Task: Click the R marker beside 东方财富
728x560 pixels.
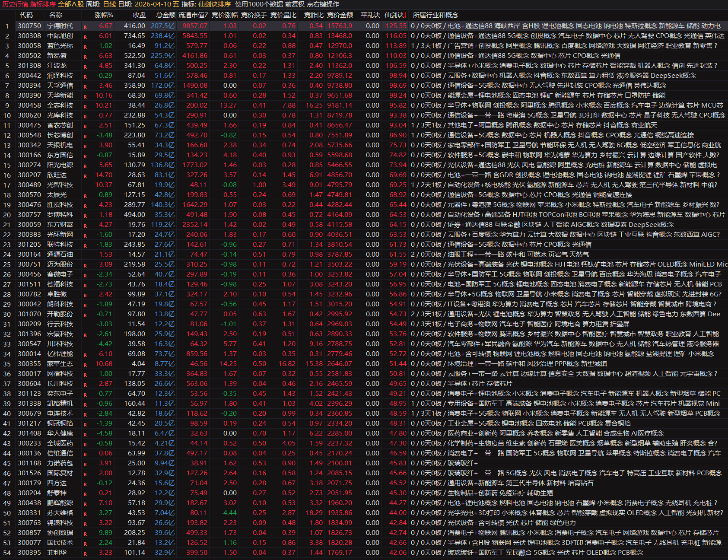Action: (x=85, y=226)
